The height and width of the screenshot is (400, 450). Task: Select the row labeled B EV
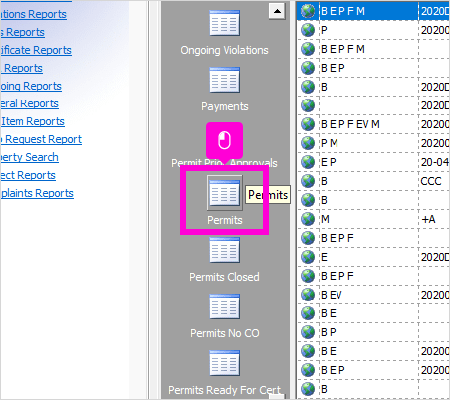(x=373, y=295)
